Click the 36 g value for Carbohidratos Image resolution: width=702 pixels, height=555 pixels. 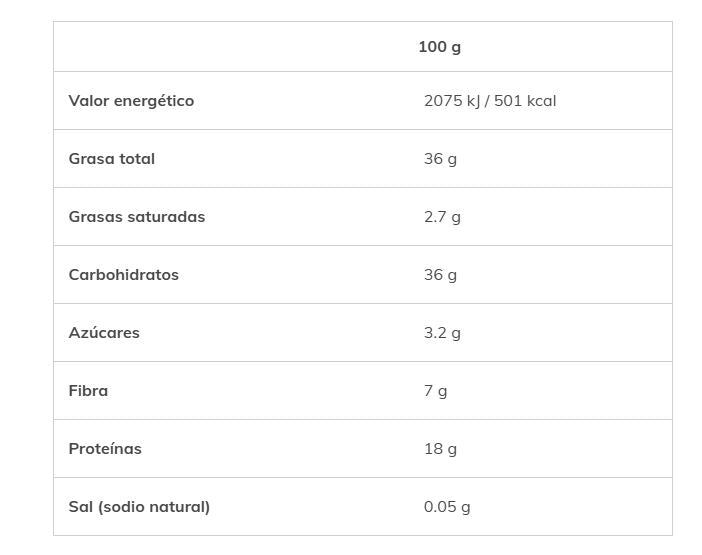[440, 275]
